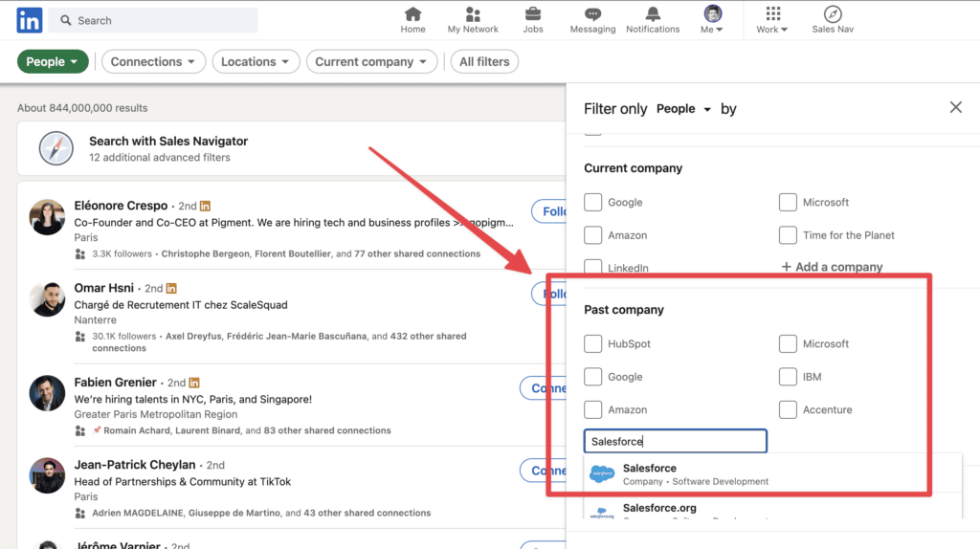Click the All filters button

click(484, 62)
